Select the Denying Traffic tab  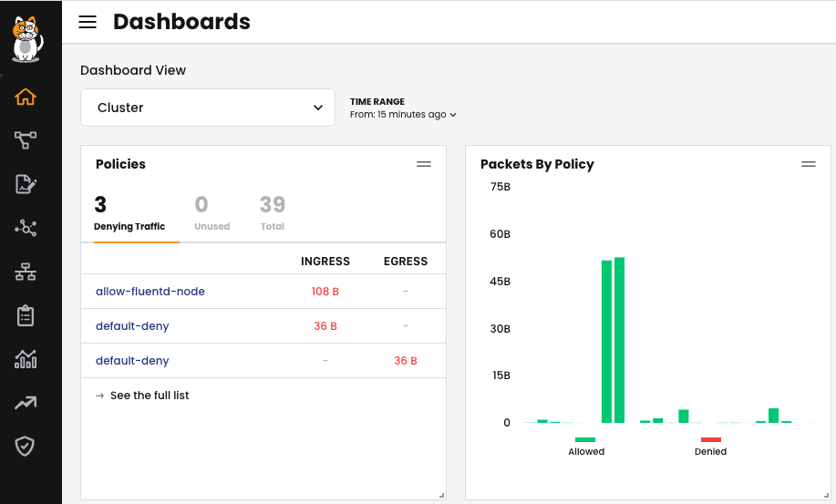[x=129, y=213]
